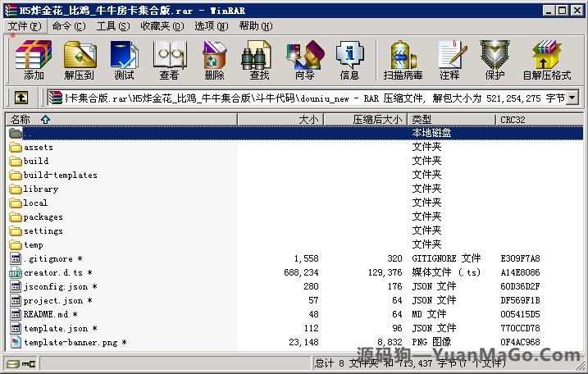Go up one level arrow button
The image size is (588, 374).
coord(21,98)
